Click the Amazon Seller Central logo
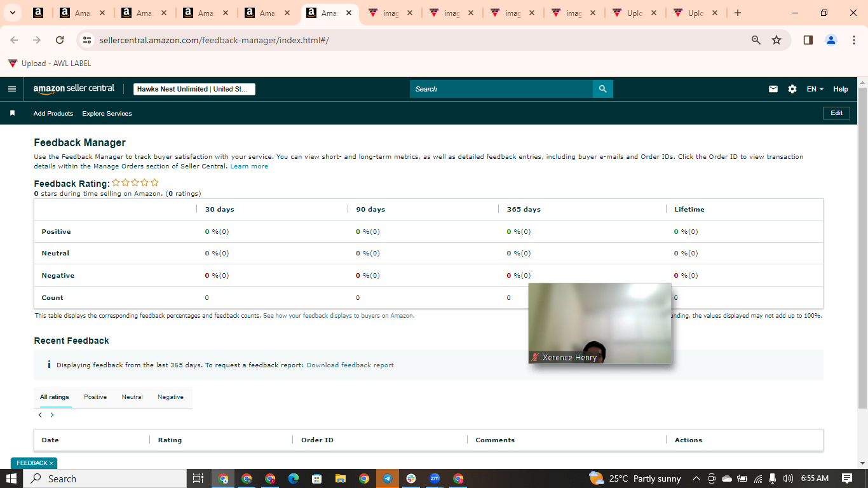The width and height of the screenshot is (868, 488). (74, 89)
